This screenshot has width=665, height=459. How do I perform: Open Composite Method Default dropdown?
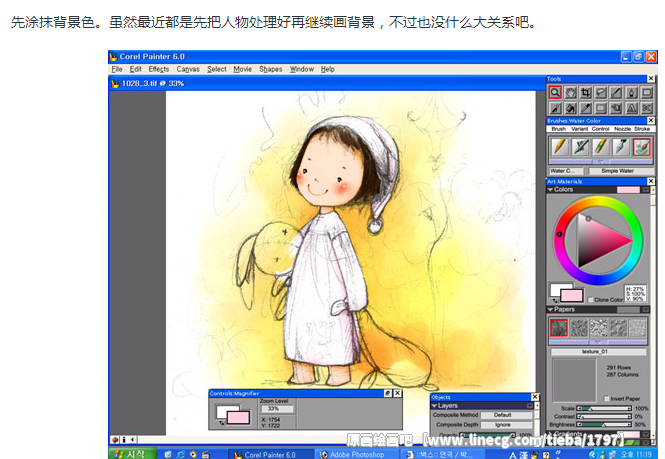coord(506,415)
